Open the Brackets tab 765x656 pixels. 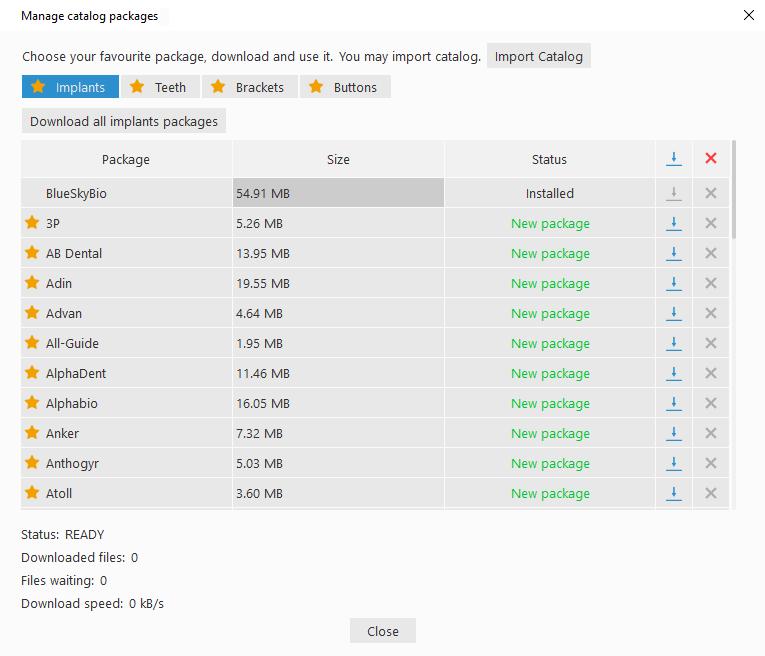[250, 87]
